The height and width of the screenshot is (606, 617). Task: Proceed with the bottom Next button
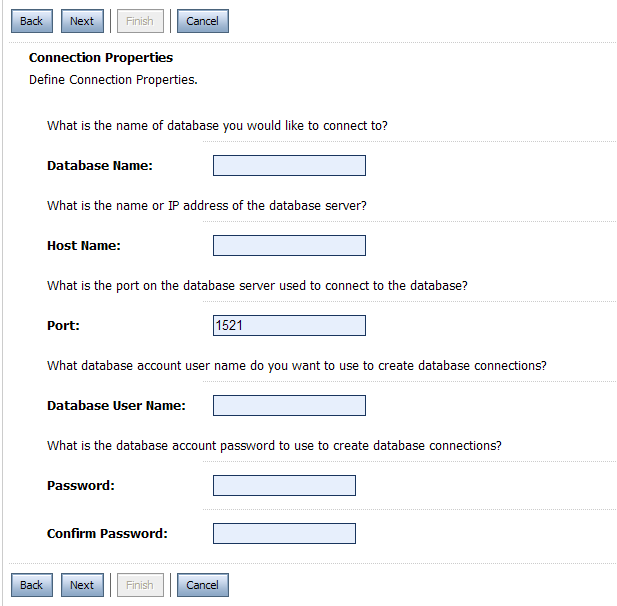(82, 585)
